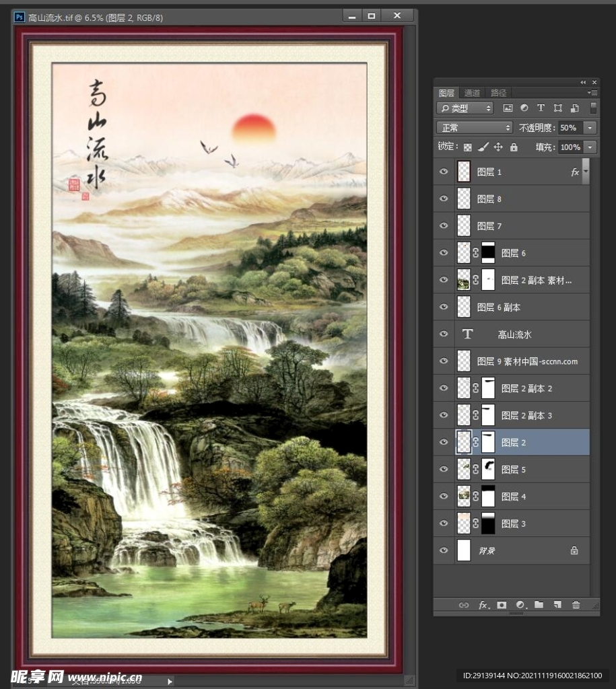Hide the 图层 1 layer

tap(444, 172)
